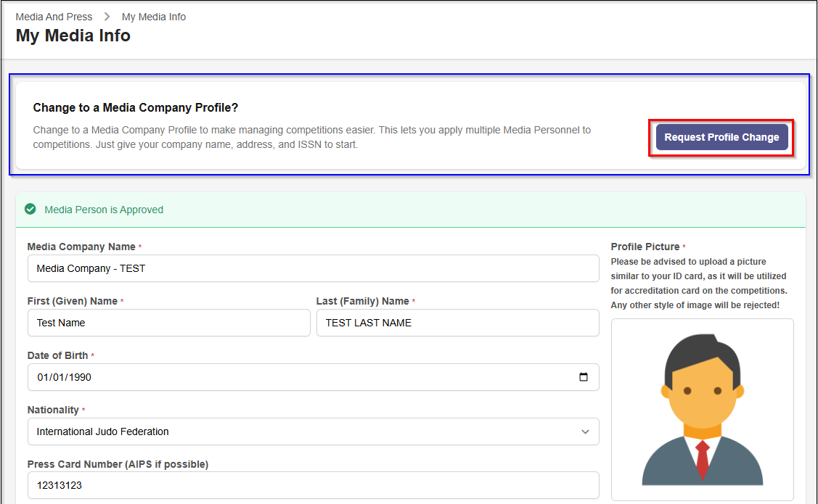Click the Media And Press breadcrumb
This screenshot has height=504, width=818.
click(x=54, y=17)
